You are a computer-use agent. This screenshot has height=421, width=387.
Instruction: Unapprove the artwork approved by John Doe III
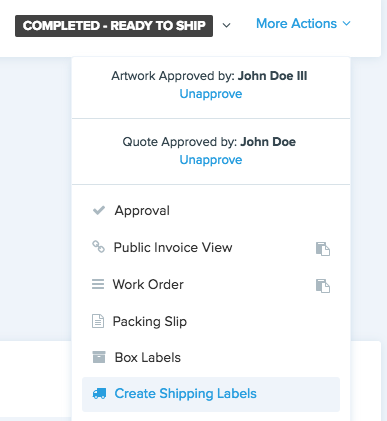[211, 94]
